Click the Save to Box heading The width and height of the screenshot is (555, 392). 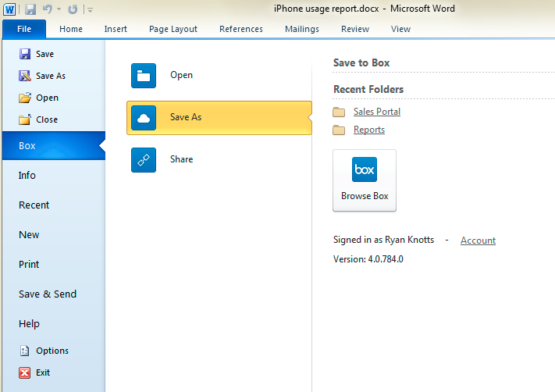(x=361, y=62)
